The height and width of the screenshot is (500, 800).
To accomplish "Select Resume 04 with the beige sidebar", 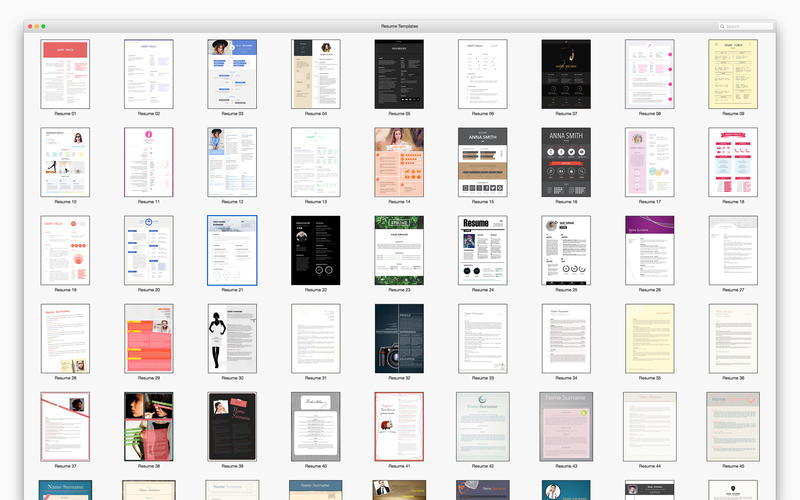I will [x=316, y=74].
